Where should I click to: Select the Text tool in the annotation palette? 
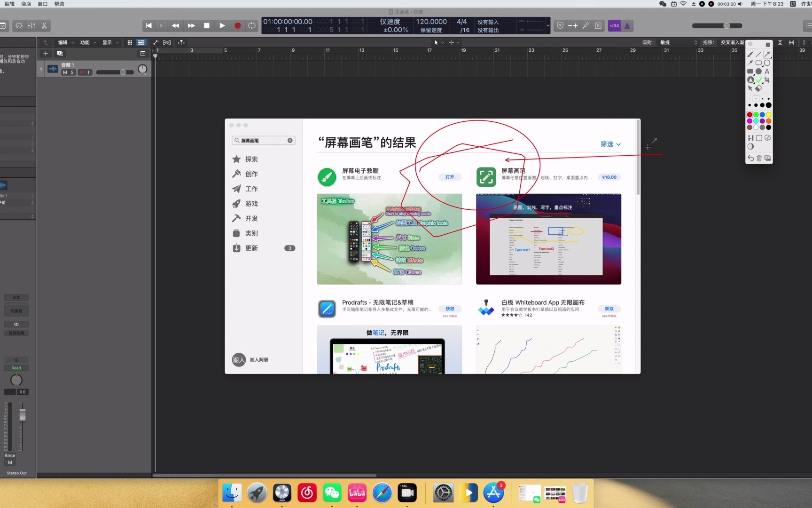tap(767, 71)
